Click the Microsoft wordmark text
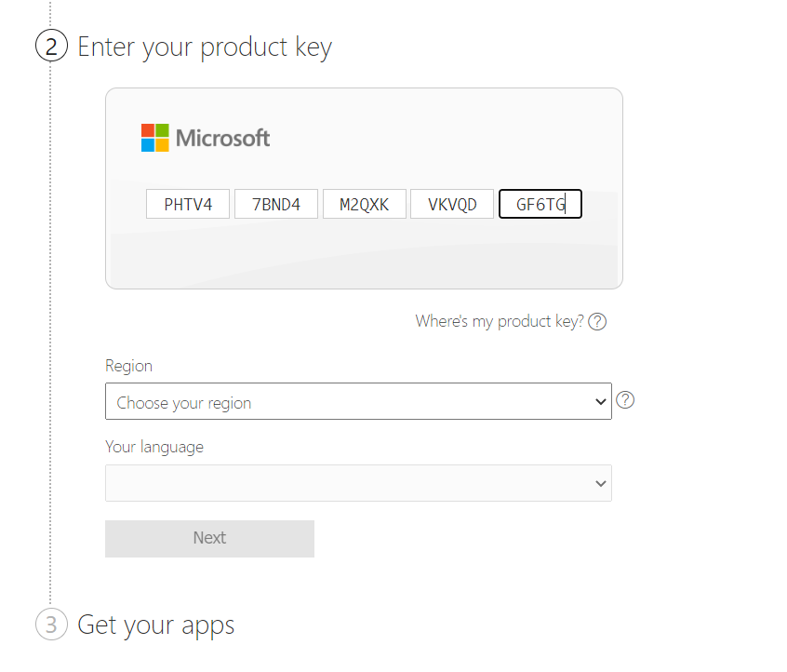Viewport: 787px width, 672px height. pos(223,139)
